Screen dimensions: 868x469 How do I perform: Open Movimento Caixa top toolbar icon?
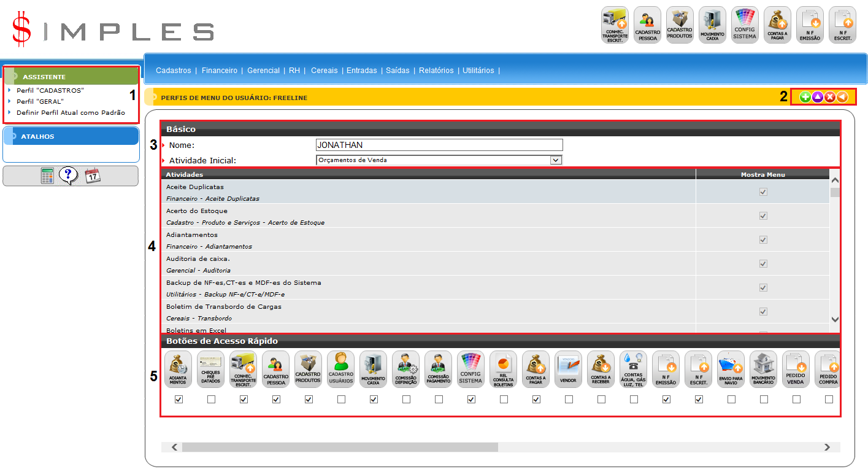pyautogui.click(x=712, y=25)
